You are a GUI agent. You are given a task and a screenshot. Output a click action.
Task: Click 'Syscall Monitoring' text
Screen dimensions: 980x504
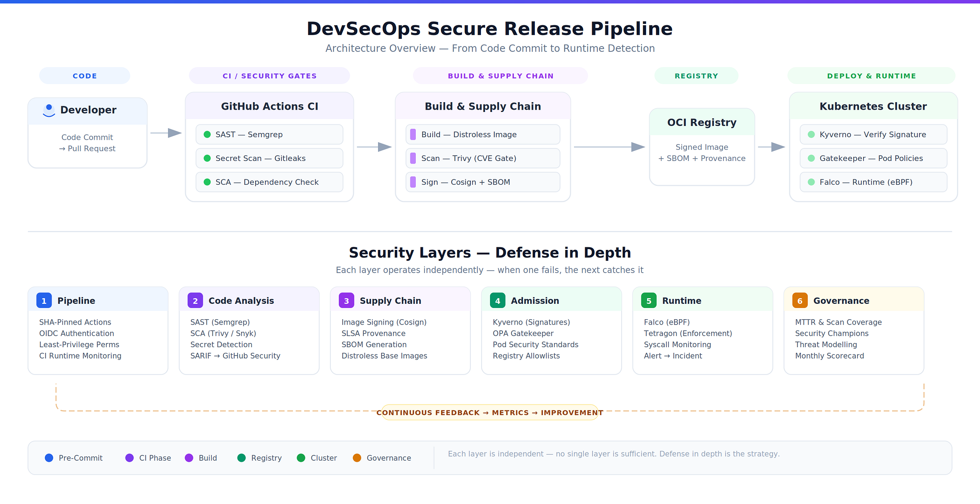tap(677, 345)
